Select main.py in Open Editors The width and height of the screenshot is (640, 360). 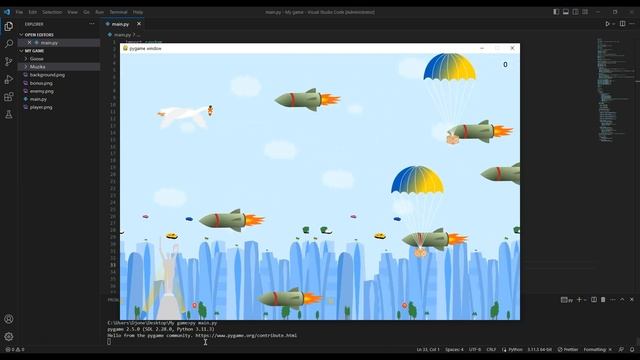point(49,42)
